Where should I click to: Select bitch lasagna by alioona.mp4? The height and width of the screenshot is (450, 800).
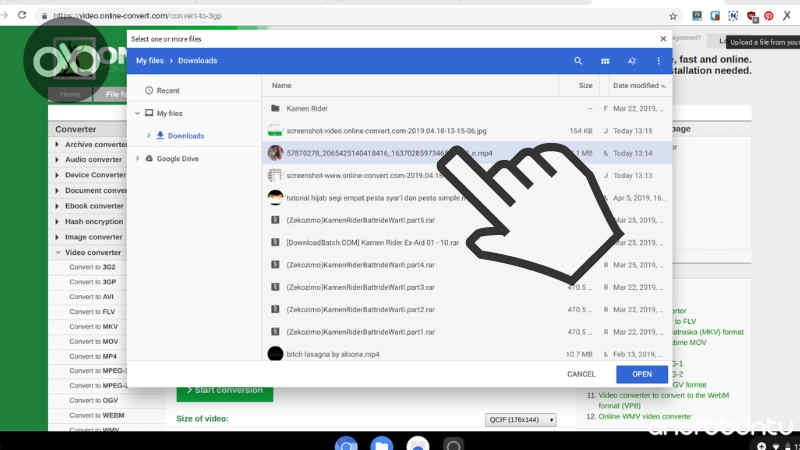[x=467, y=354]
